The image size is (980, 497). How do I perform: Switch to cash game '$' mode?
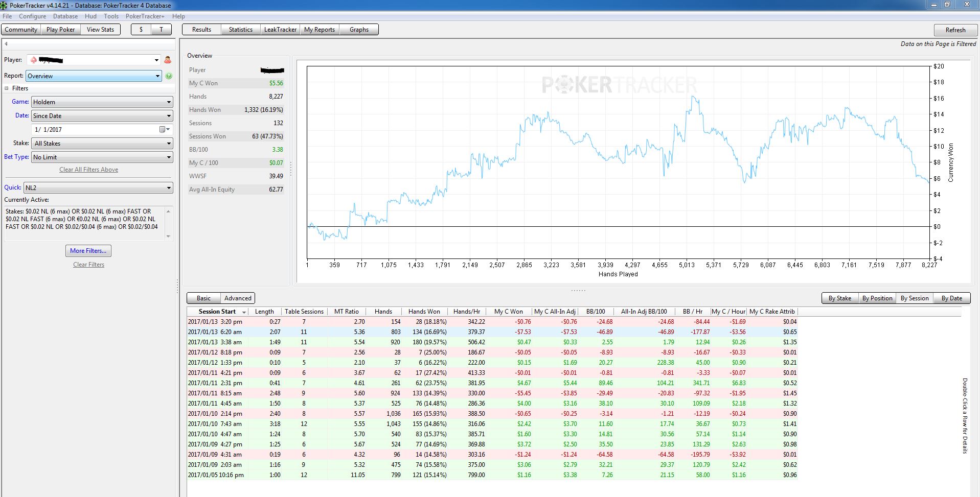click(x=141, y=30)
